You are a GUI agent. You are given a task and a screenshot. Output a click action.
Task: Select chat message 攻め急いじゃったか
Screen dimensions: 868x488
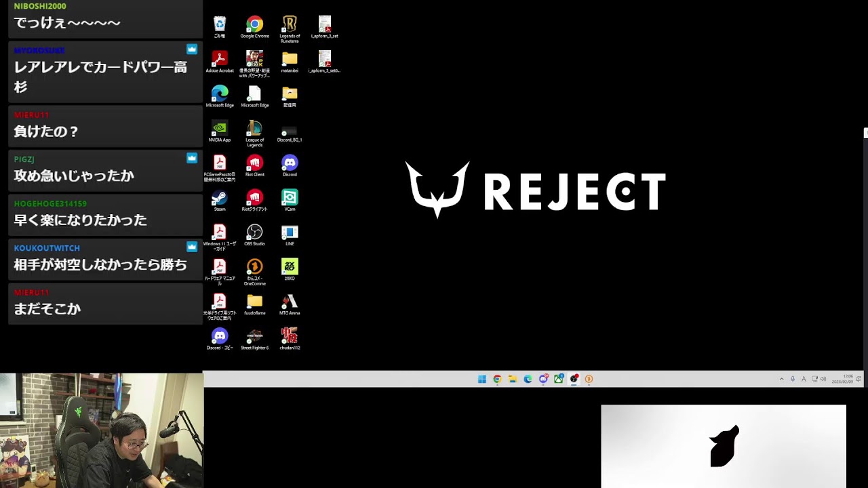click(x=74, y=176)
